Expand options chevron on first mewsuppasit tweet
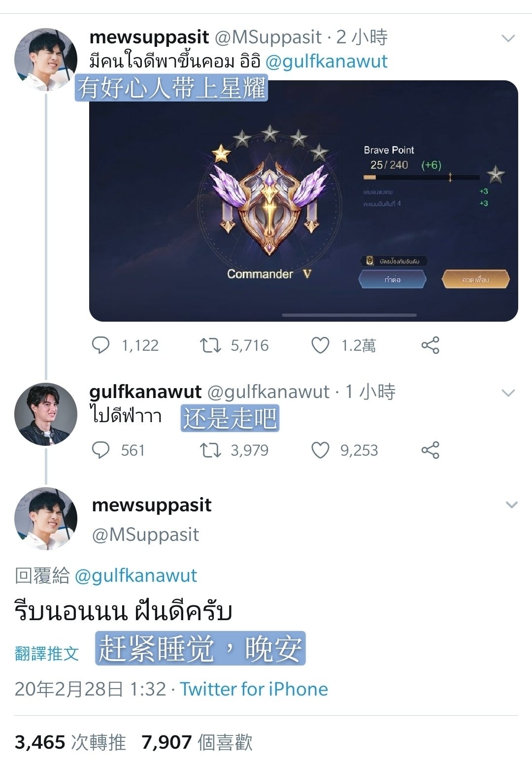This screenshot has width=532, height=764. click(508, 38)
